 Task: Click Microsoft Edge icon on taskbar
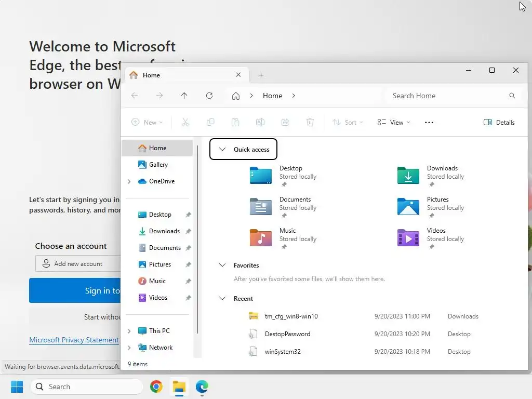click(x=202, y=387)
